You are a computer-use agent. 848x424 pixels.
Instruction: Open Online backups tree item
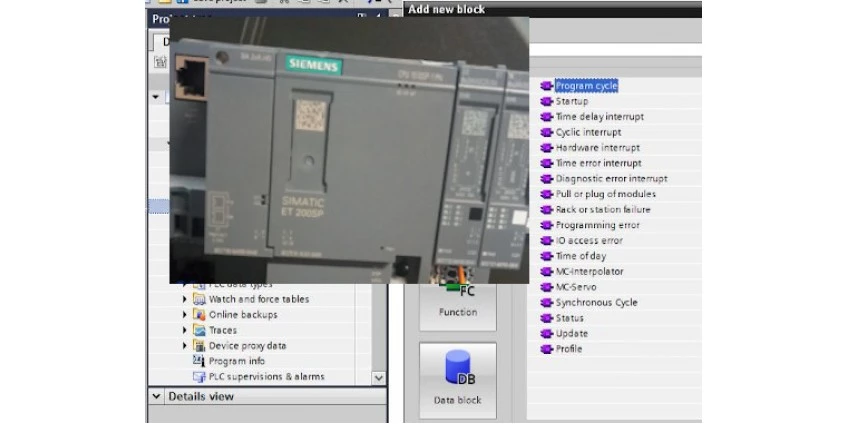pos(243,315)
